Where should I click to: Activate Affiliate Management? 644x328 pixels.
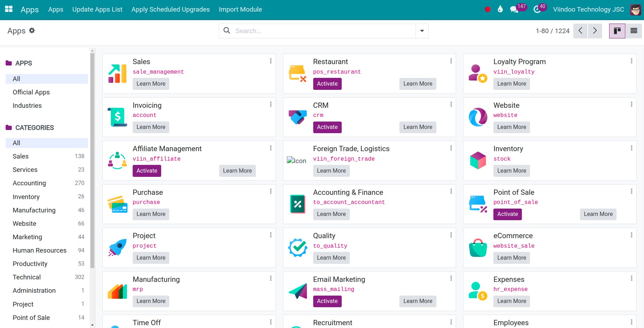pyautogui.click(x=147, y=171)
